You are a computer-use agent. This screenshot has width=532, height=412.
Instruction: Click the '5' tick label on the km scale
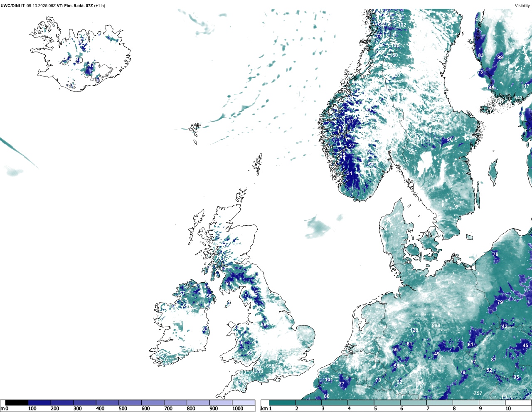(375, 409)
